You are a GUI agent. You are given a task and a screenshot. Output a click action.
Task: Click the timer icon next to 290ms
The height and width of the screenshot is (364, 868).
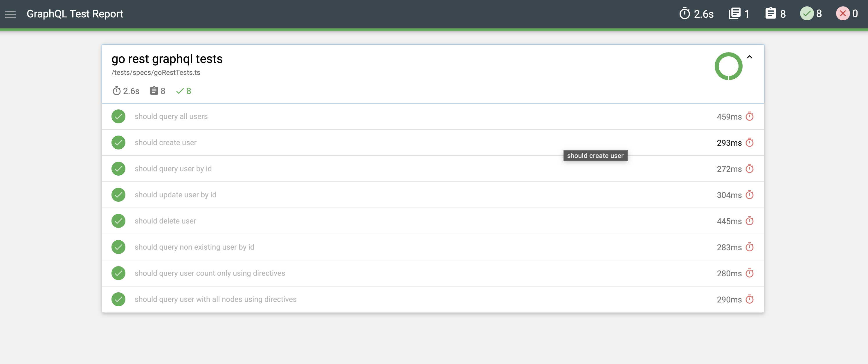click(x=749, y=299)
